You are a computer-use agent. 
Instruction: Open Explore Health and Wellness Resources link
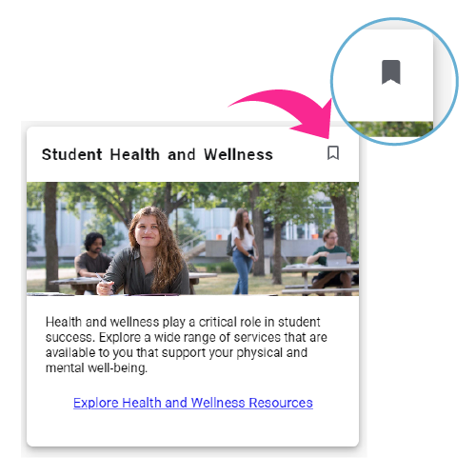193,403
